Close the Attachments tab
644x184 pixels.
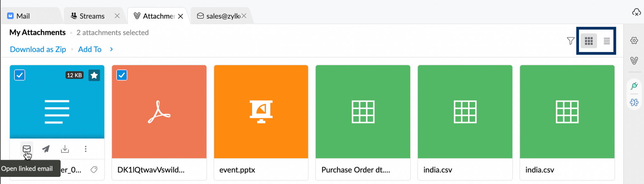coord(181,16)
